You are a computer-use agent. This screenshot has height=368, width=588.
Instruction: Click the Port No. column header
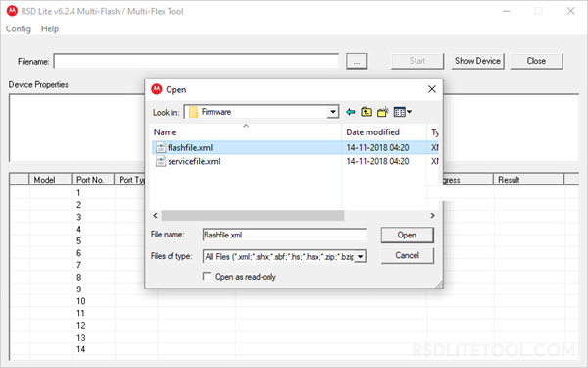pos(93,180)
